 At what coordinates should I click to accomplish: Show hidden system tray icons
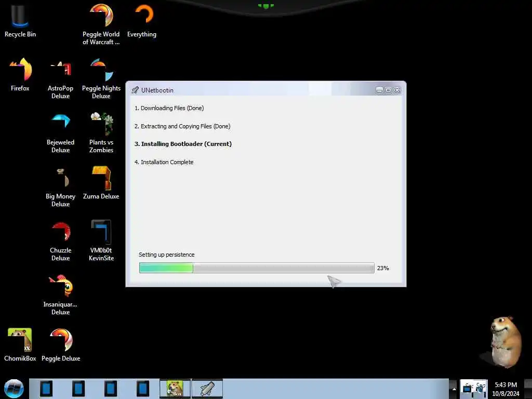coord(454,389)
